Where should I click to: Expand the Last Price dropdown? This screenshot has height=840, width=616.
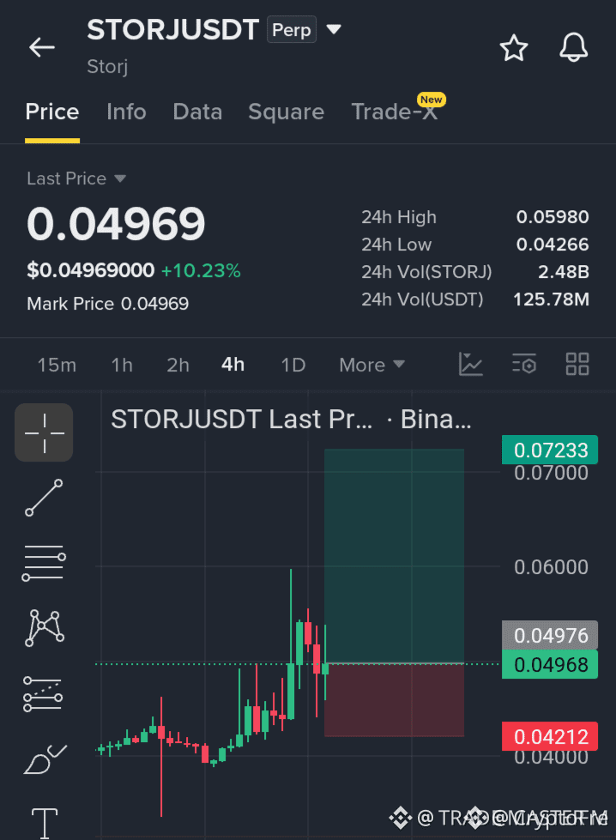tap(76, 178)
